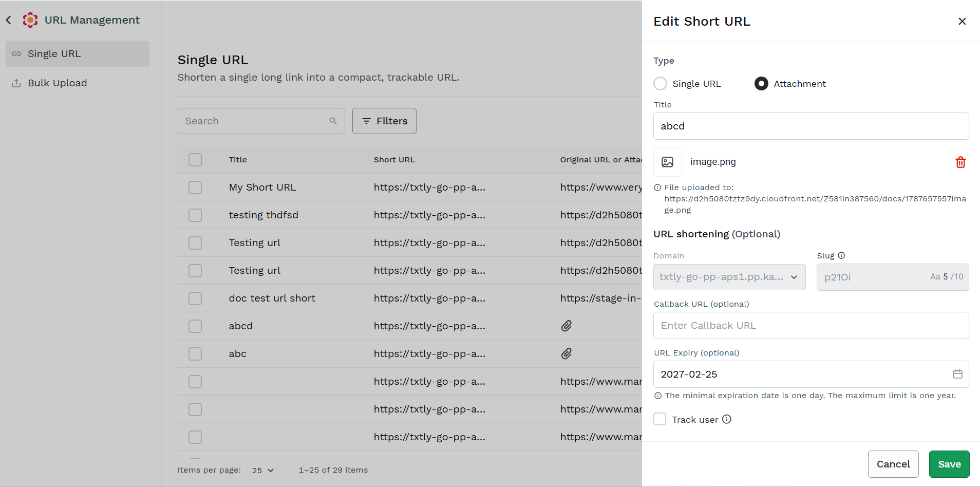Expand the Domain dropdown

(729, 277)
